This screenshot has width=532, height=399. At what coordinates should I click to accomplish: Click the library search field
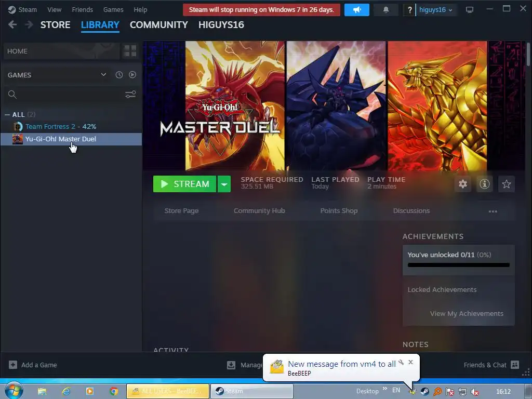coord(64,95)
